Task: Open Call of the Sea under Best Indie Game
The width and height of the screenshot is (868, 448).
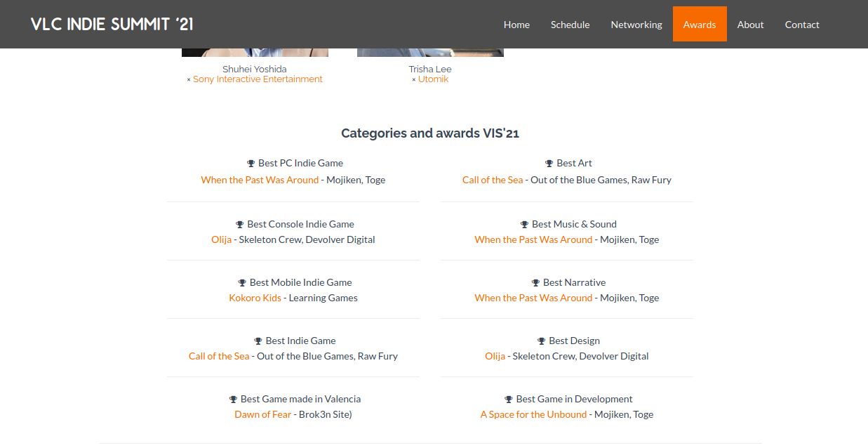Action: [x=219, y=356]
